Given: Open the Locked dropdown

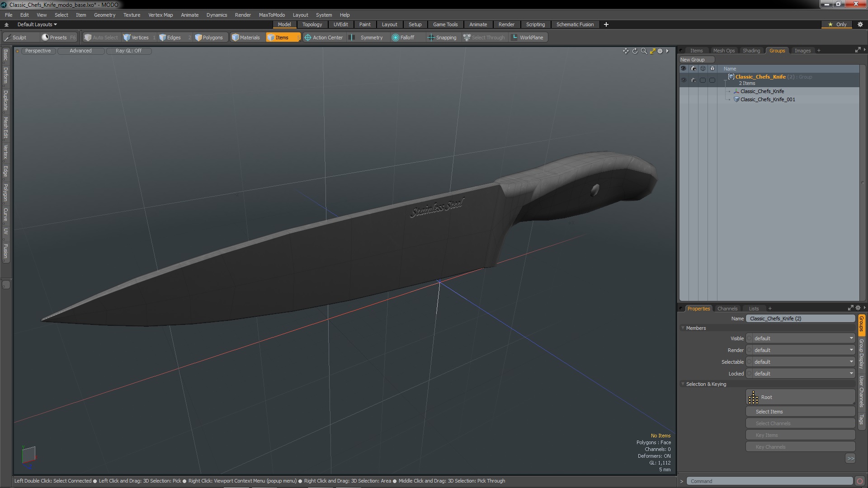Looking at the screenshot, I should click(800, 374).
